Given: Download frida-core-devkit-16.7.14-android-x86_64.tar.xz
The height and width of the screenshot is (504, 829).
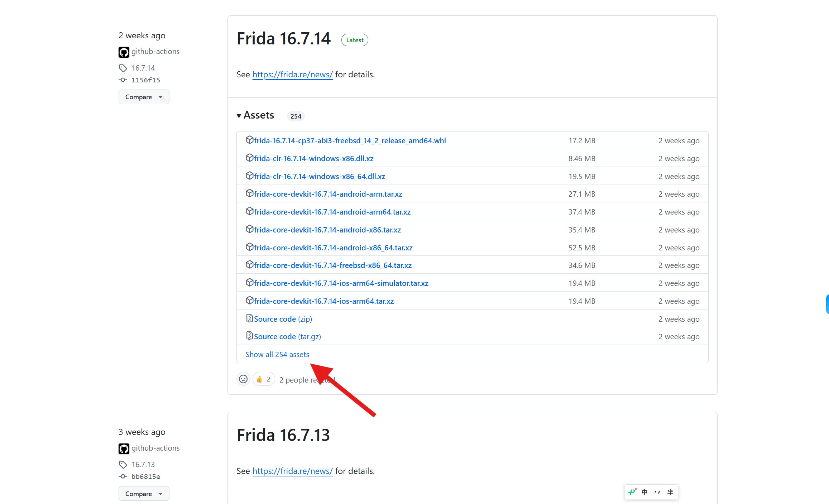Looking at the screenshot, I should (333, 248).
